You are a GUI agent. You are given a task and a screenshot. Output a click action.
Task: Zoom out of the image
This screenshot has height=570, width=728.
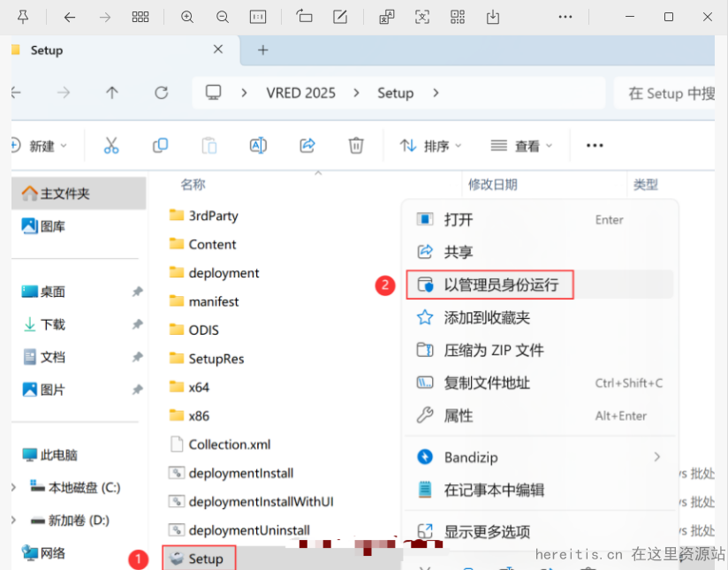pyautogui.click(x=223, y=17)
